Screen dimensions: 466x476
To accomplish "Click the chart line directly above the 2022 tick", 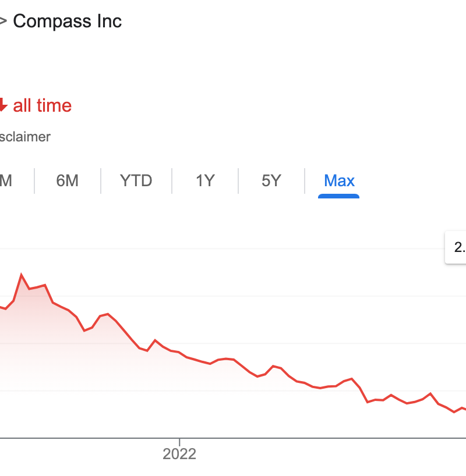I will point(179,354).
